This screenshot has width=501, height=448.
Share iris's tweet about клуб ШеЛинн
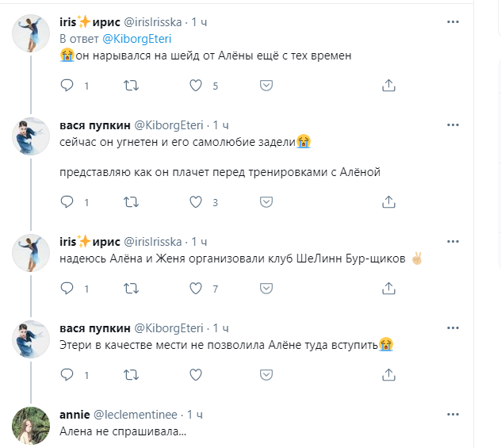click(x=388, y=289)
